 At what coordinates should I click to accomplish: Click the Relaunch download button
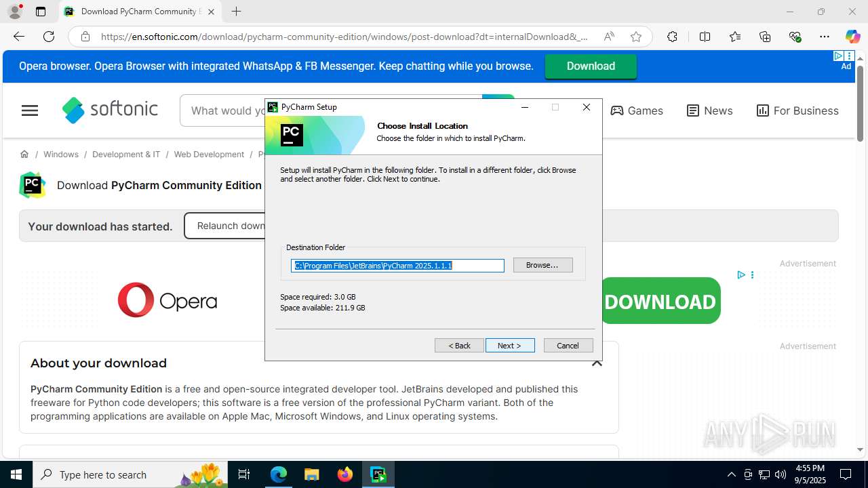225,226
